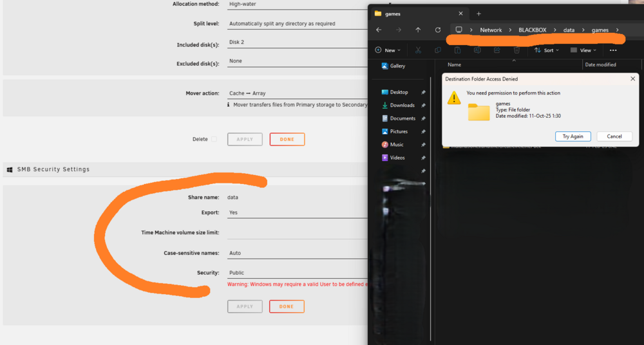Go up one folder level in Explorer
Image resolution: width=644 pixels, height=345 pixels.
click(418, 30)
